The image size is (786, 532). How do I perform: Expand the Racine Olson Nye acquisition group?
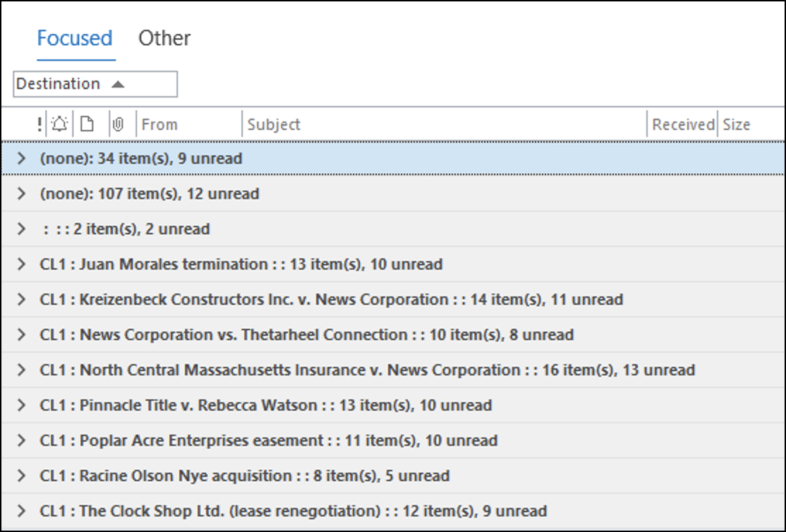point(21,476)
